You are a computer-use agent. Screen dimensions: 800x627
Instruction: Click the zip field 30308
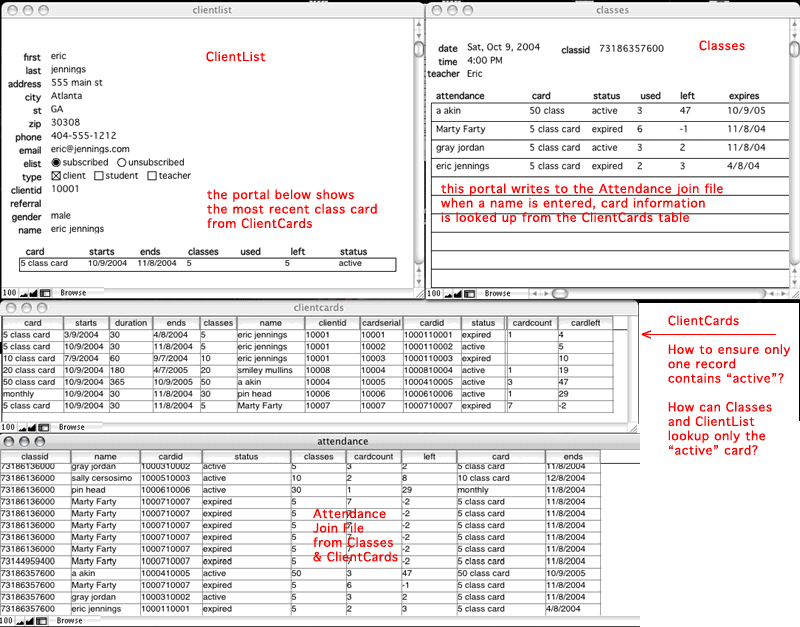(x=65, y=122)
